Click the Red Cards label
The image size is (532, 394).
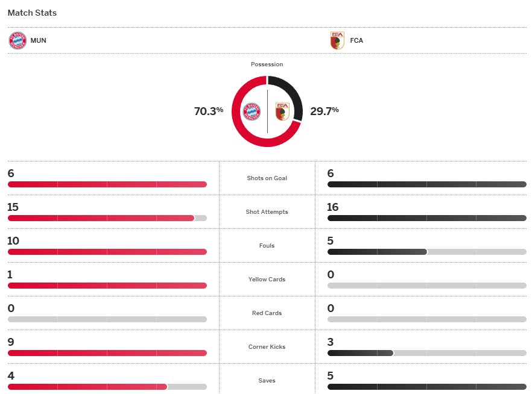point(267,313)
